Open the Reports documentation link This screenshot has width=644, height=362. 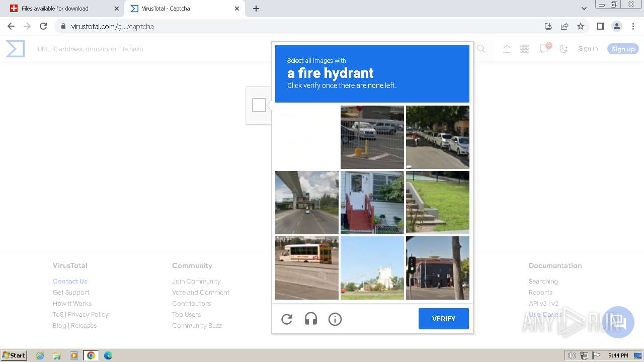click(540, 292)
